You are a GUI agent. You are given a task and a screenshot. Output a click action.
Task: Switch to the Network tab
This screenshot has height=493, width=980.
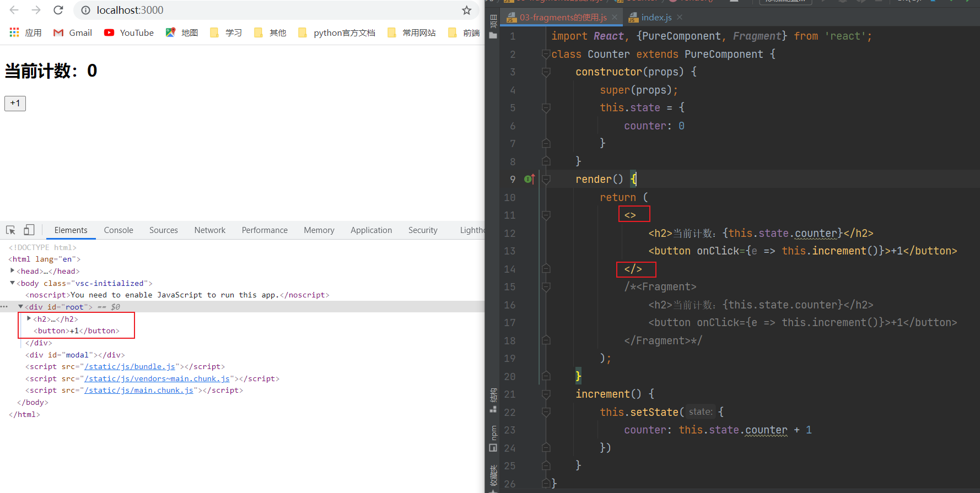click(x=210, y=230)
